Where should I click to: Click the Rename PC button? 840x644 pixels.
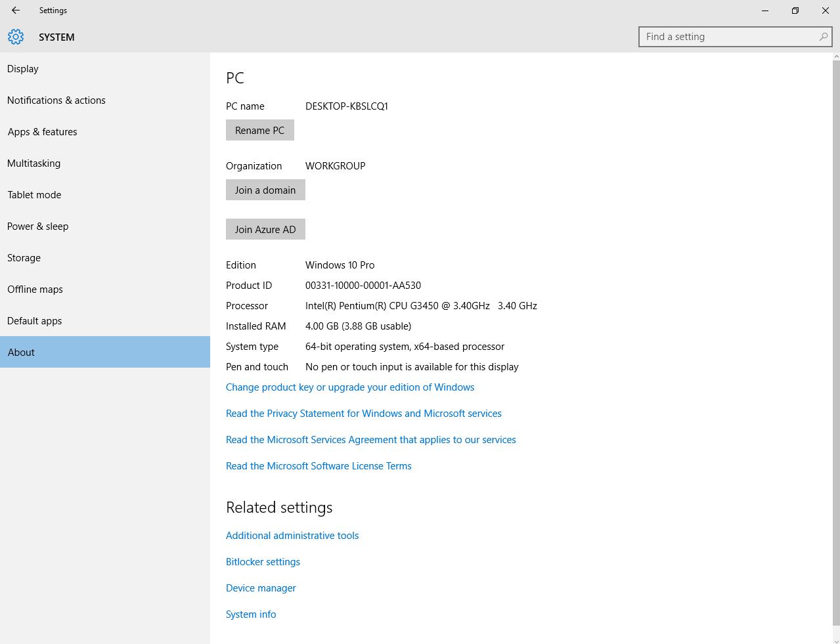pyautogui.click(x=260, y=130)
